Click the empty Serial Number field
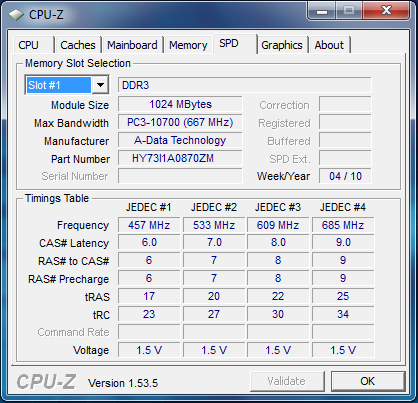 (x=180, y=176)
